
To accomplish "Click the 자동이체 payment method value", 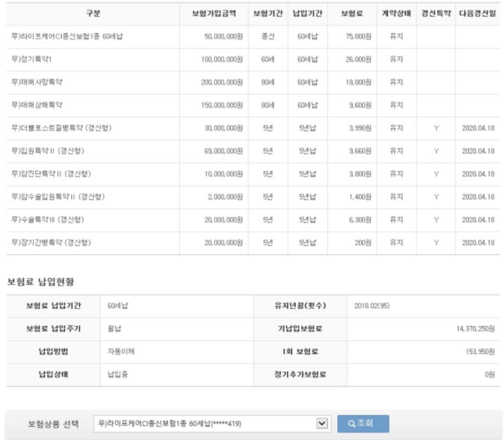I will click(x=121, y=351).
